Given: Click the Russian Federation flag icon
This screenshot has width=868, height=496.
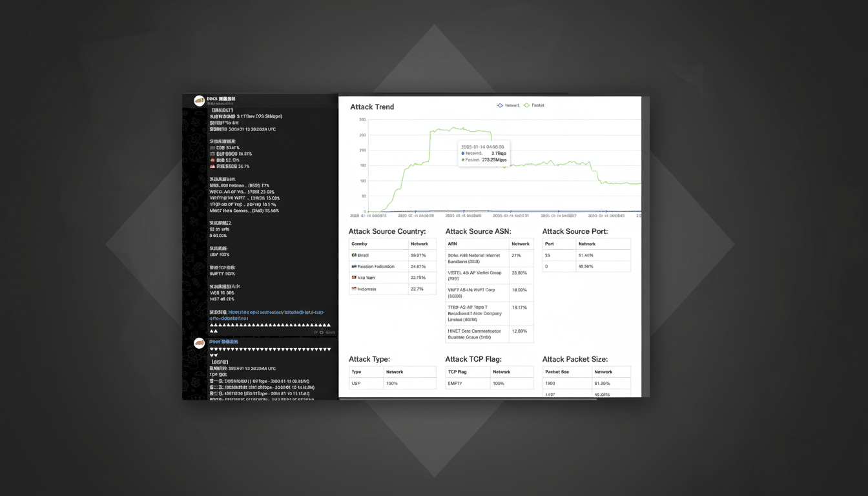Looking at the screenshot, I should point(354,266).
